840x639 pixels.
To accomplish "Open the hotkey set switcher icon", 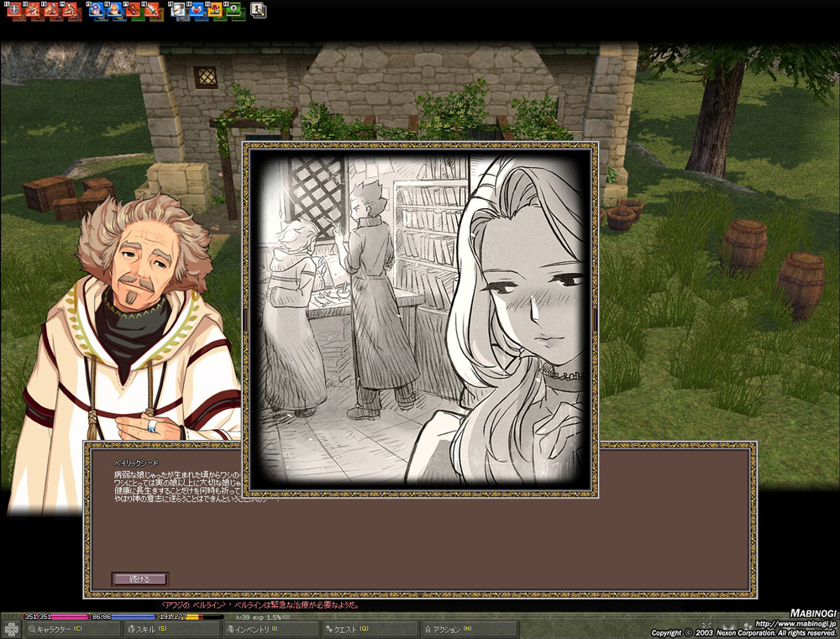I will coord(258,10).
